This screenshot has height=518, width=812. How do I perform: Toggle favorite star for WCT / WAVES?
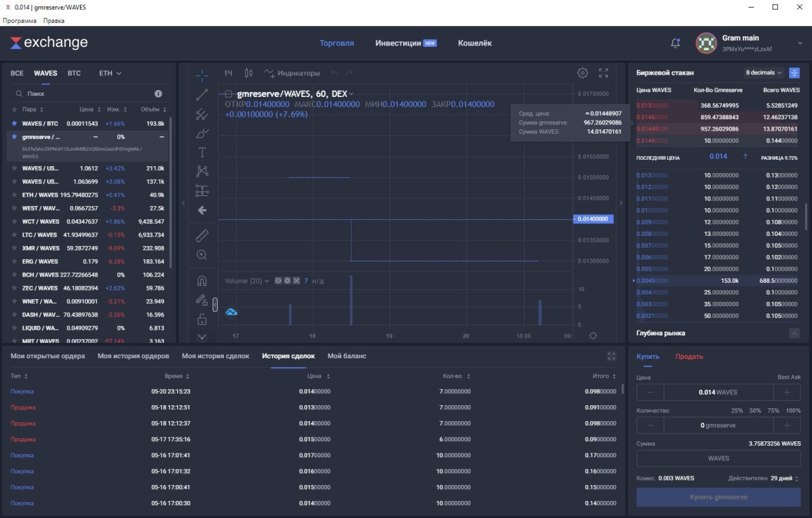click(14, 221)
